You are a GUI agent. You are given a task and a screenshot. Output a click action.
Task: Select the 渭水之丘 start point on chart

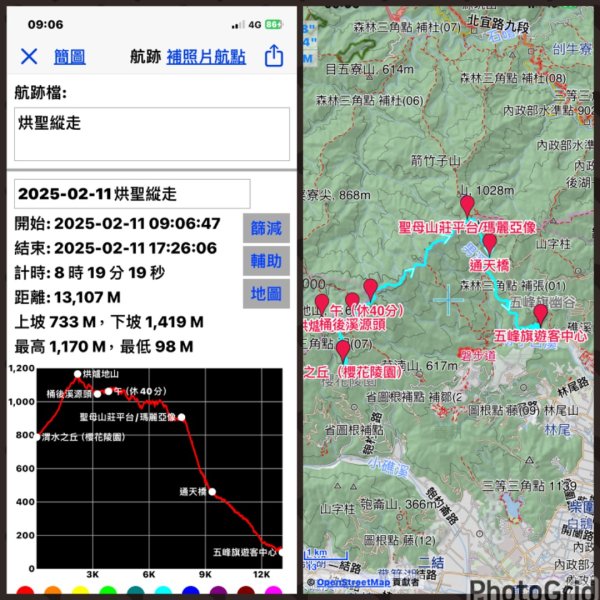38,437
